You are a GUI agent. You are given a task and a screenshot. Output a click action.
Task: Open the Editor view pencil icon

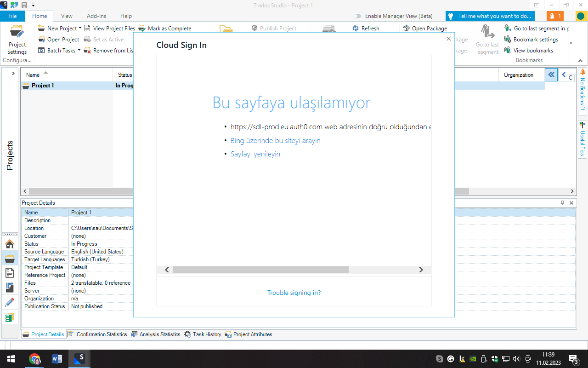click(x=10, y=302)
